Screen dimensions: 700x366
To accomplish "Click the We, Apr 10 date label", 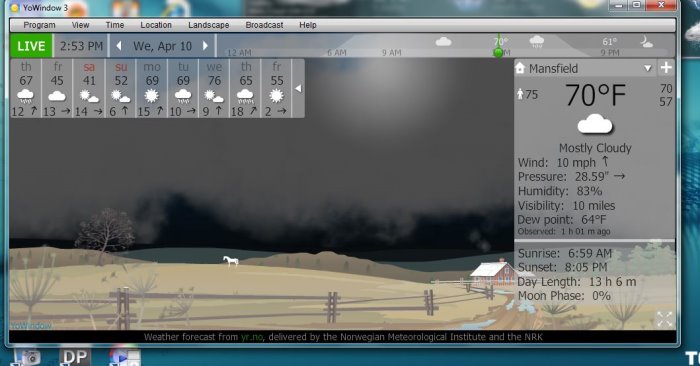I will point(162,46).
